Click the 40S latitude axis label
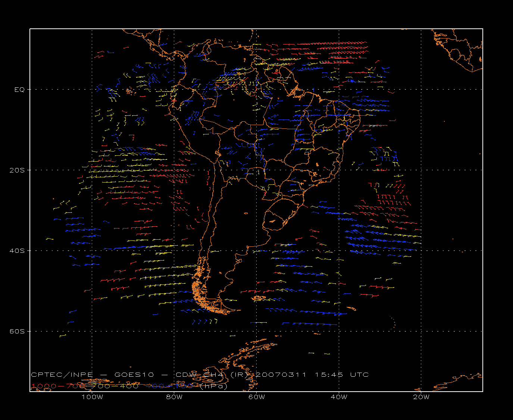The height and width of the screenshot is (420, 513). coord(17,251)
